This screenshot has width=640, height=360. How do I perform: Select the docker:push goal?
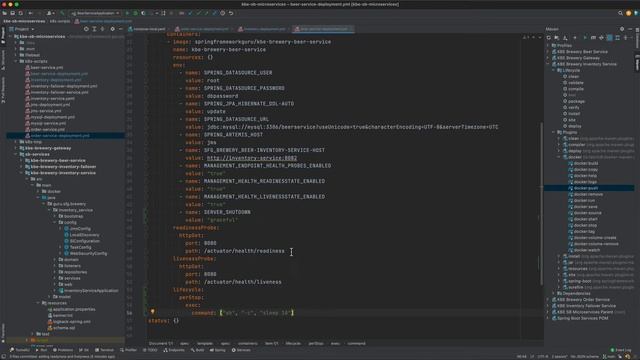(586, 188)
